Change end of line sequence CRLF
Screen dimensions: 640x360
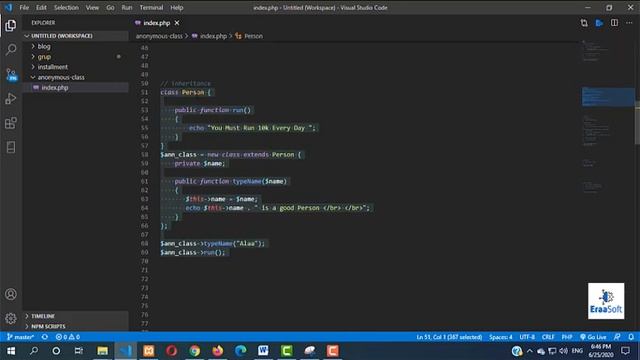[548, 337]
